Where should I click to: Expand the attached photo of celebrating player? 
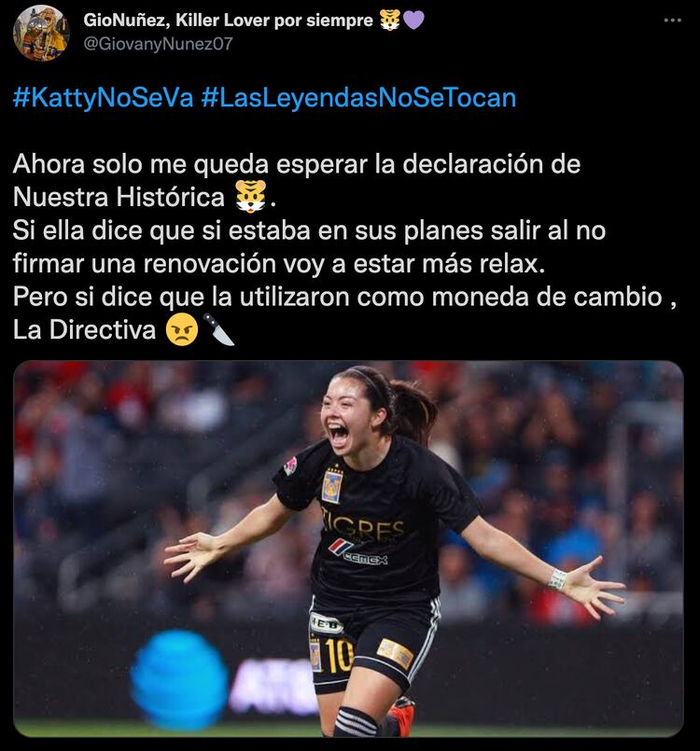[x=348, y=549]
